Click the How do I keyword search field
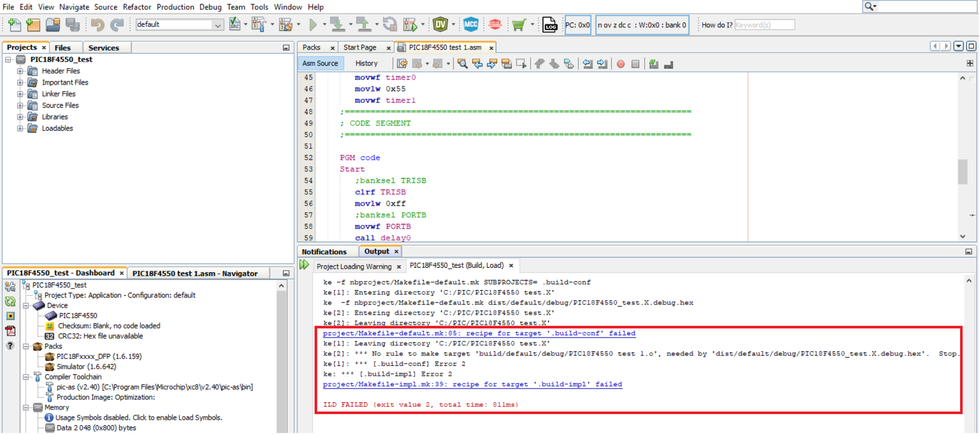This screenshot has width=980, height=435. click(x=765, y=25)
